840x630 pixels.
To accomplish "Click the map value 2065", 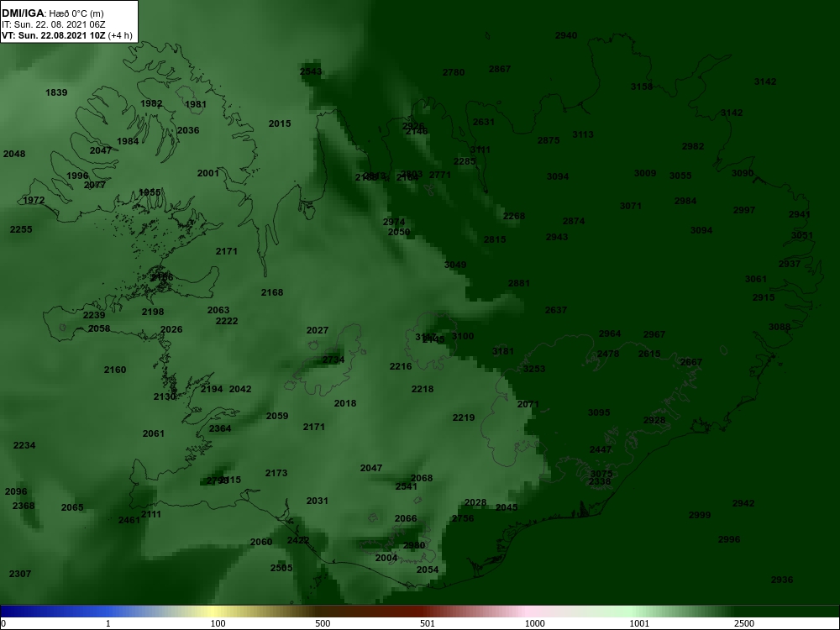I will coord(72,507).
